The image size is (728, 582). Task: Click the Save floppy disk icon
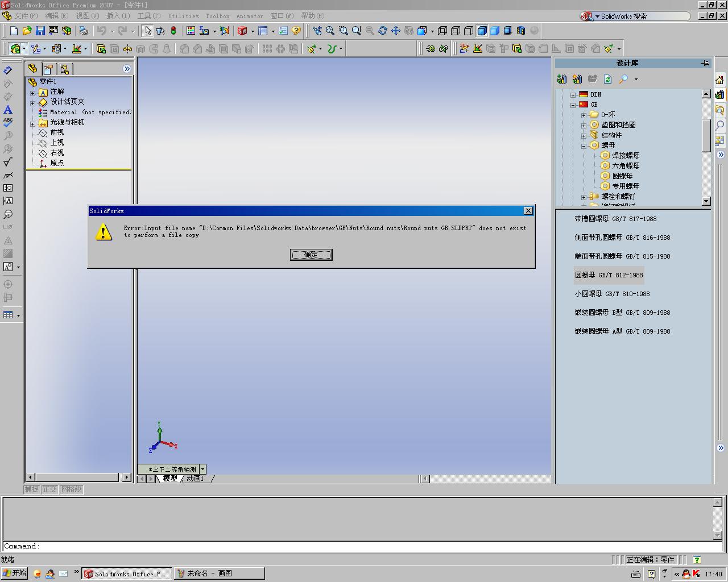click(x=40, y=31)
